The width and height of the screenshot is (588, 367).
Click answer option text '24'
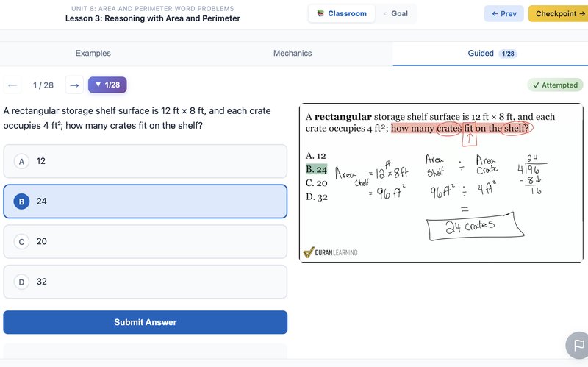click(42, 202)
